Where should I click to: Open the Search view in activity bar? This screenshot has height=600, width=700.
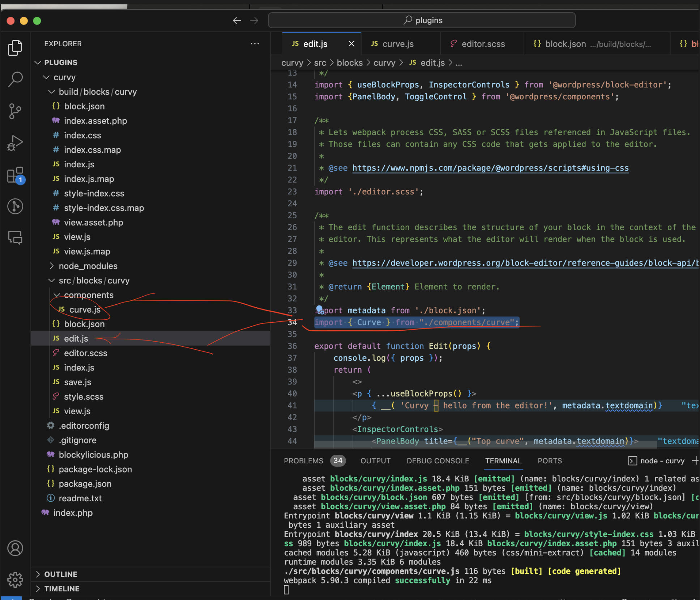coord(15,79)
